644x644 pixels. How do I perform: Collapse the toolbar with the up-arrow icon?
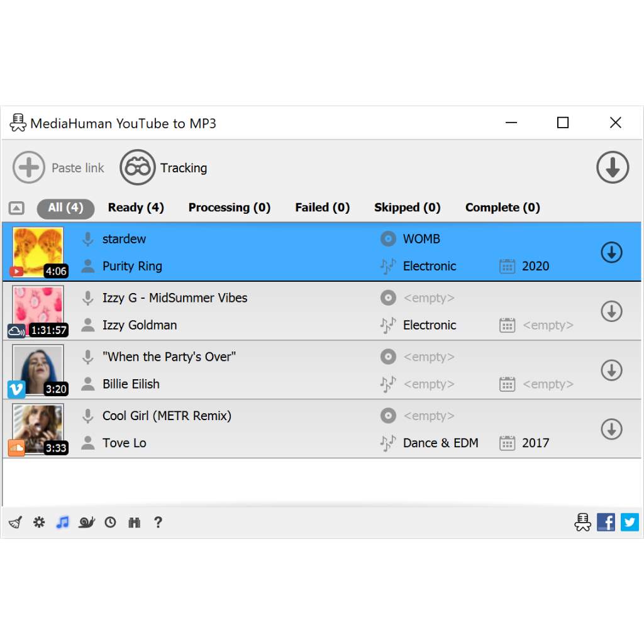(16, 208)
